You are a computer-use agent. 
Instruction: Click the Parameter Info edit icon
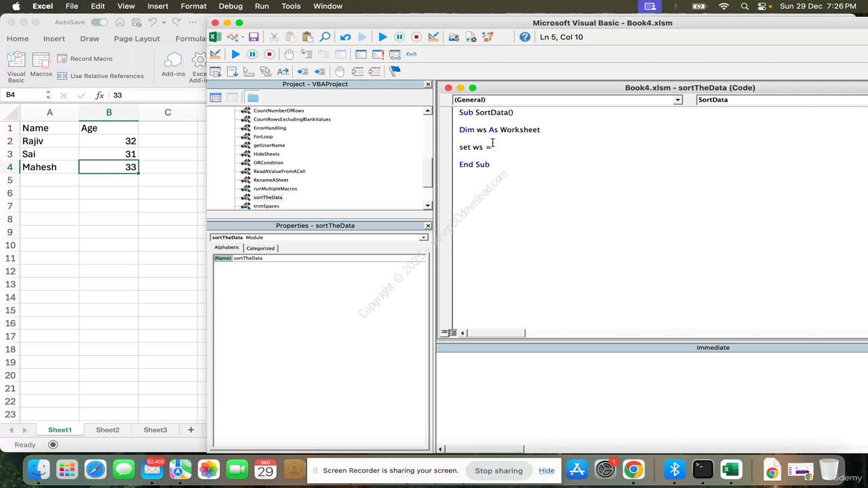(x=266, y=71)
